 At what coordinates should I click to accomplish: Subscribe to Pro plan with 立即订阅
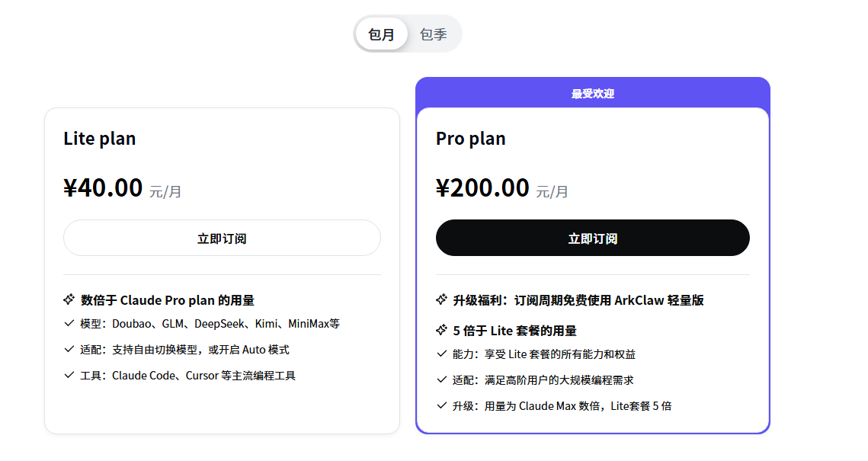tap(593, 239)
